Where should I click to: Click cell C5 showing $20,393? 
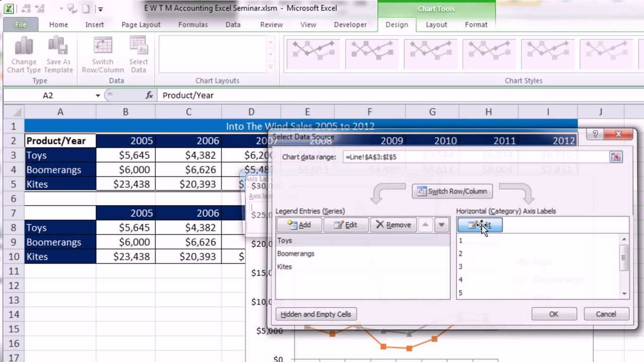pyautogui.click(x=188, y=184)
